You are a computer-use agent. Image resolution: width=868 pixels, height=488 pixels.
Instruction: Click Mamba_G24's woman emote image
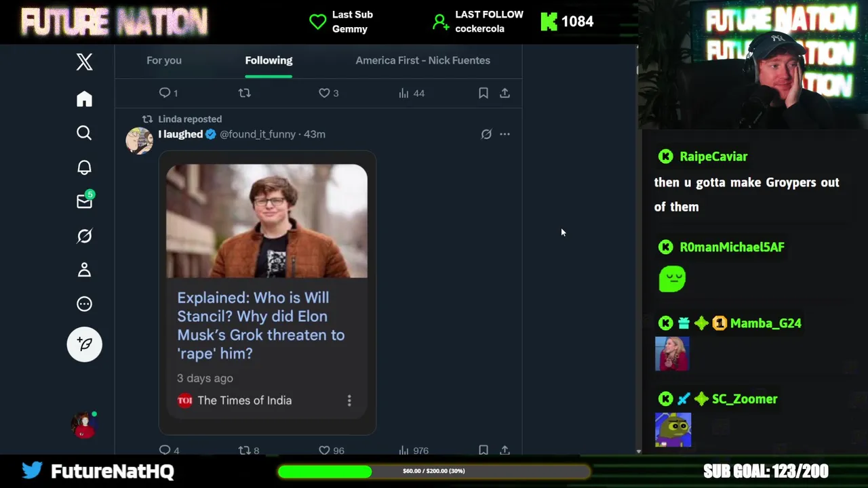[x=672, y=354]
